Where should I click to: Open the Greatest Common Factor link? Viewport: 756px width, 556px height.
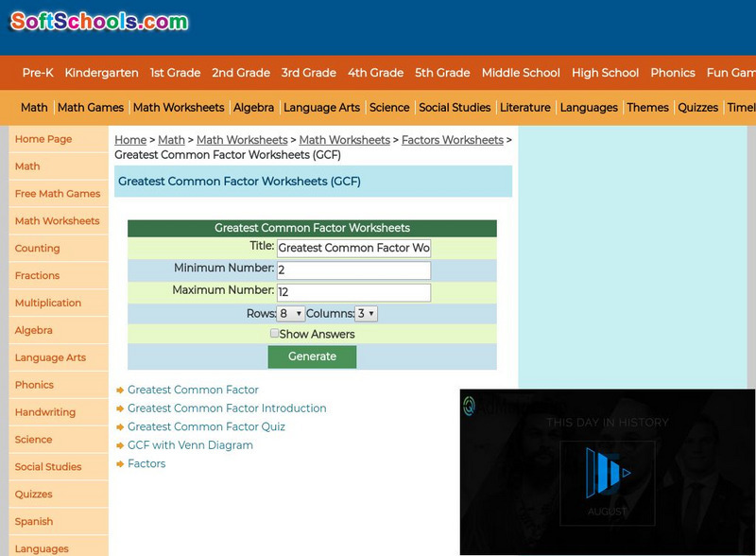pyautogui.click(x=193, y=390)
